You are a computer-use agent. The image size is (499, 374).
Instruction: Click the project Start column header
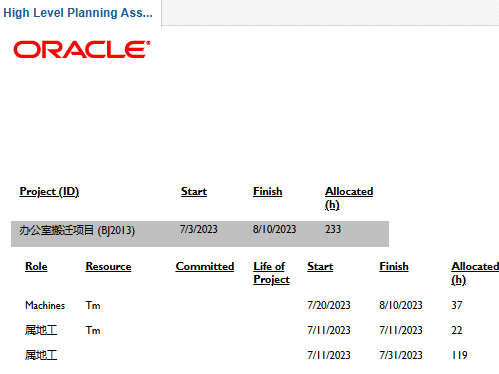coord(194,192)
